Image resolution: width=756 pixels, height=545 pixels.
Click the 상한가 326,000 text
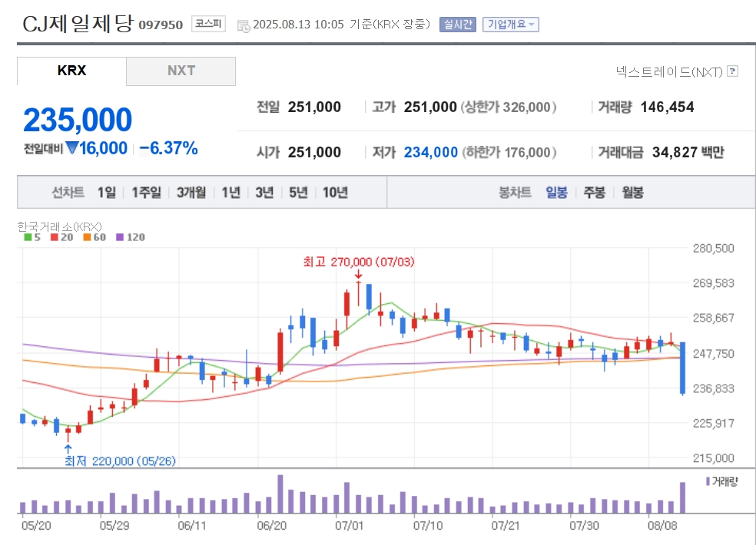point(509,107)
